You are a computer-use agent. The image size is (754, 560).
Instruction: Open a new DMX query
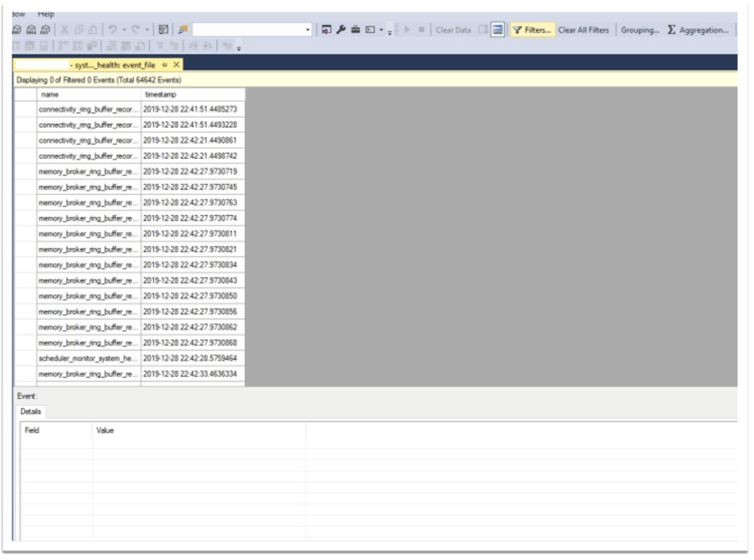tap(17, 30)
